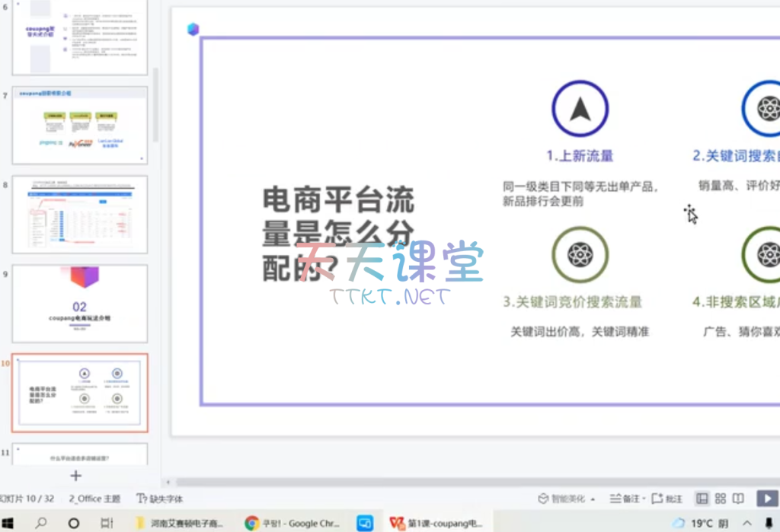Image resolution: width=780 pixels, height=532 pixels.
Task: Open Windows Start menu
Action: pyautogui.click(x=7, y=523)
